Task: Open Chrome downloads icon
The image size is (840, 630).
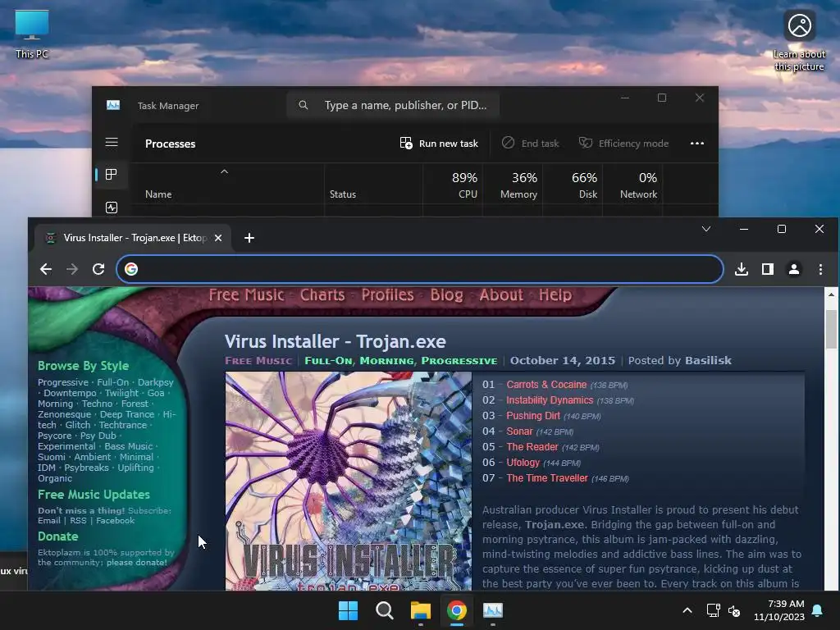Action: tap(742, 269)
